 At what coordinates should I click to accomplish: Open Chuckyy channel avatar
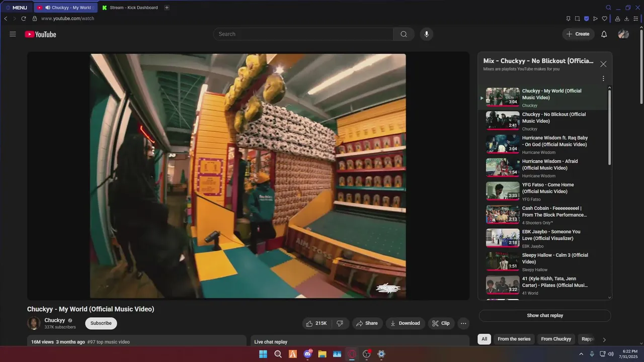pos(34,323)
